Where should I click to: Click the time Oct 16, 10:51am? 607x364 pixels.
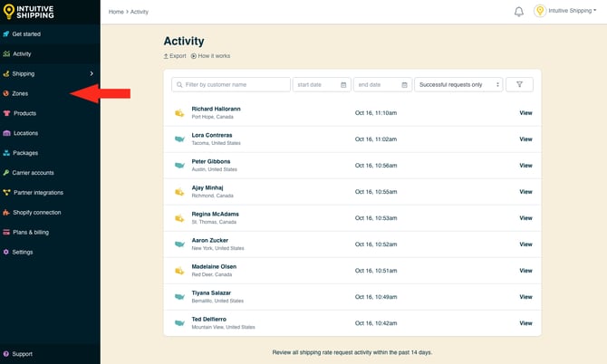click(376, 271)
